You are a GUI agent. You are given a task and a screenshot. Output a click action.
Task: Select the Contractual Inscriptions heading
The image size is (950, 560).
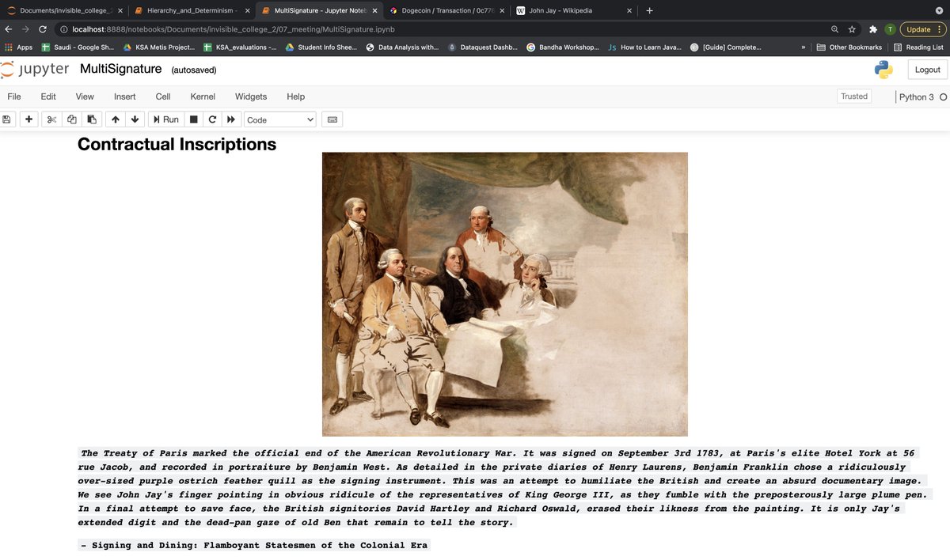[177, 144]
